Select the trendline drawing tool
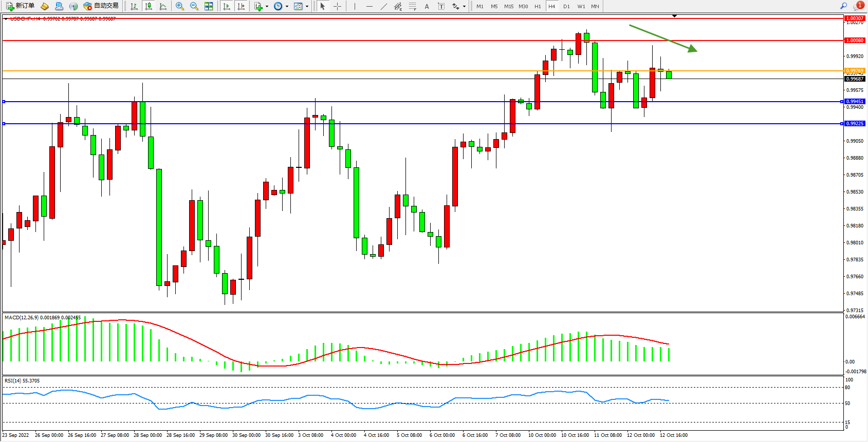 383,6
